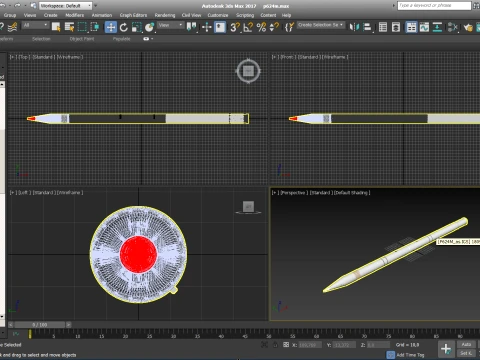Click Select and Manipulate icon
The width and height of the screenshot is (480, 360).
pos(207,27)
